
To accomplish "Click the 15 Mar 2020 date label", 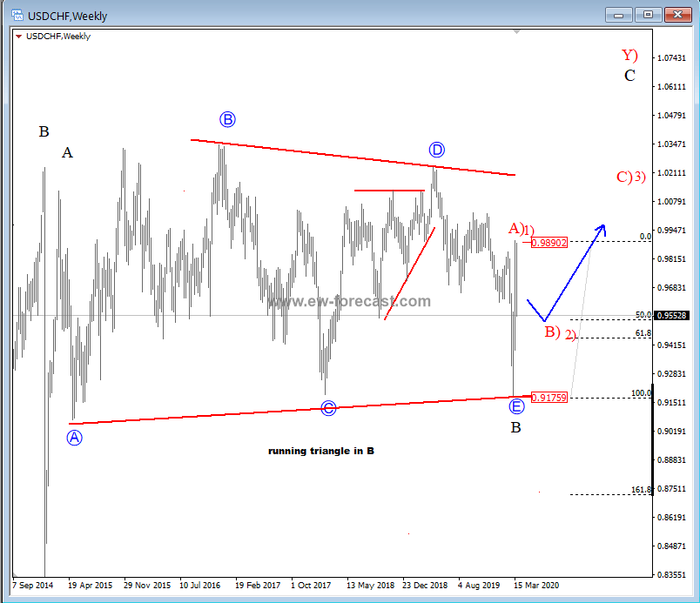I will 537,586.
